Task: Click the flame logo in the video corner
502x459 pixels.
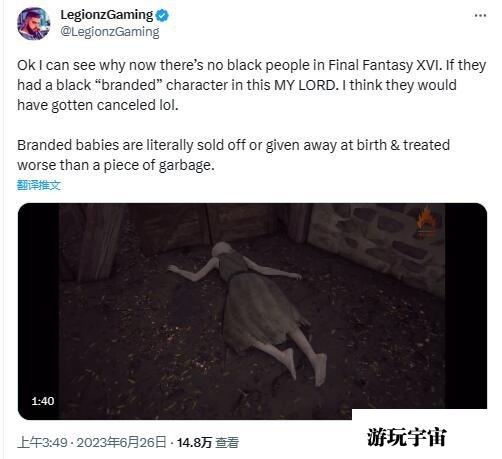Action: (425, 222)
